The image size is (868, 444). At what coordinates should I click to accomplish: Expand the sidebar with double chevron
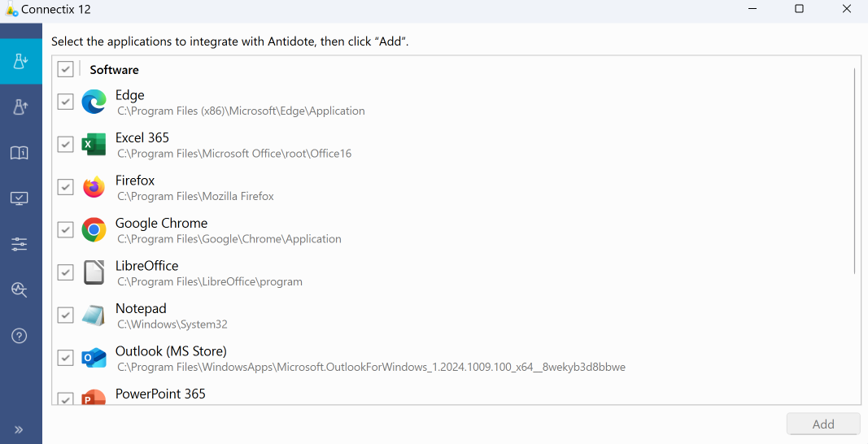(20, 429)
